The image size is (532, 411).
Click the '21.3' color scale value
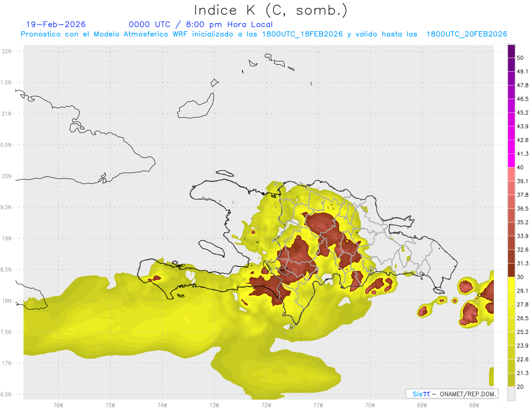point(523,373)
